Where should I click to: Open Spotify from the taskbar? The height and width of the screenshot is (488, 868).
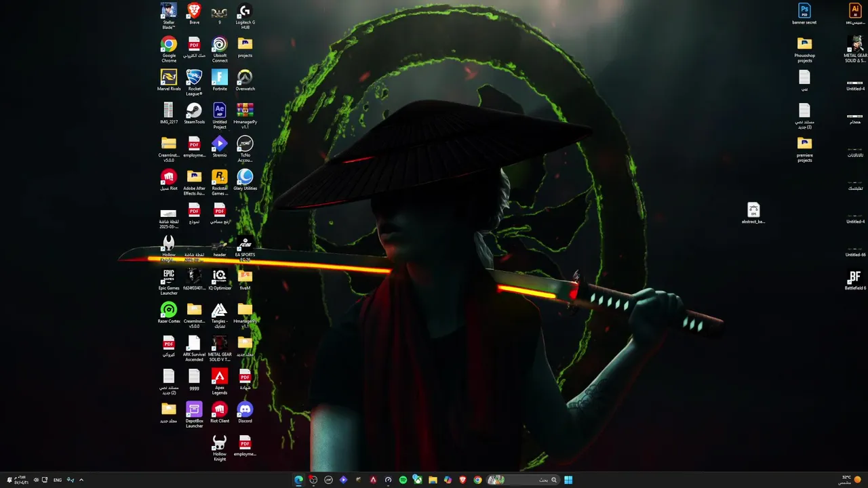(403, 480)
